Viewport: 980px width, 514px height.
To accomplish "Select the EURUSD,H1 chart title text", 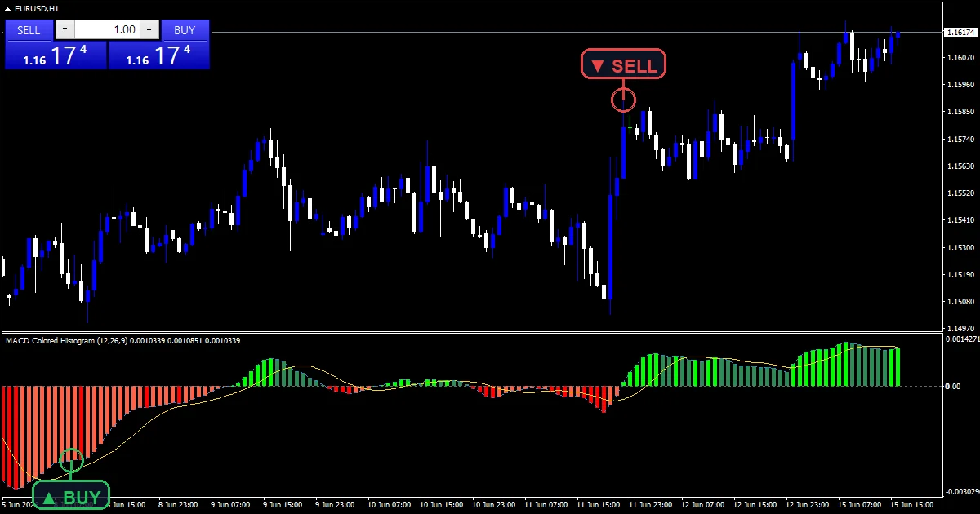I will tap(37, 8).
